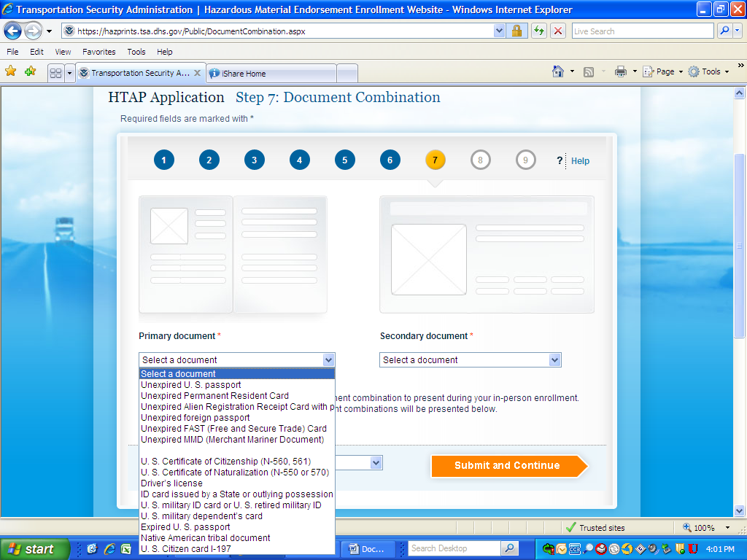Go to step 4 circle

[300, 160]
